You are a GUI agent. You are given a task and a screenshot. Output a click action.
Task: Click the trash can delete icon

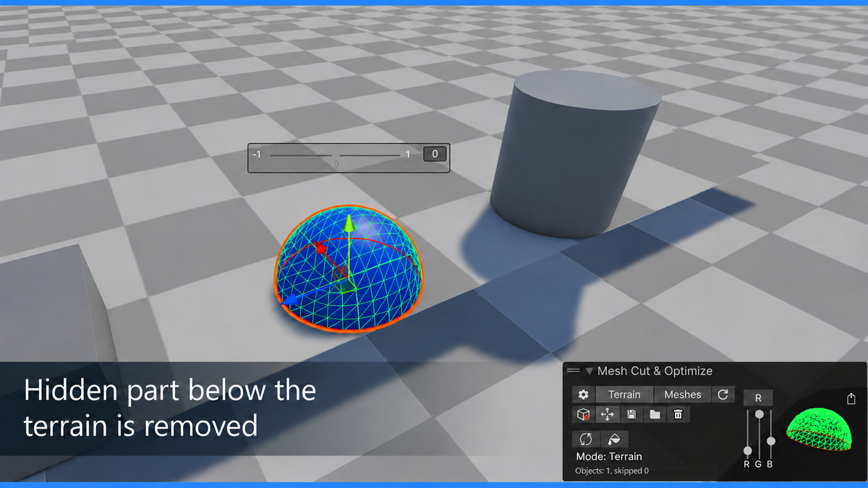pos(678,414)
